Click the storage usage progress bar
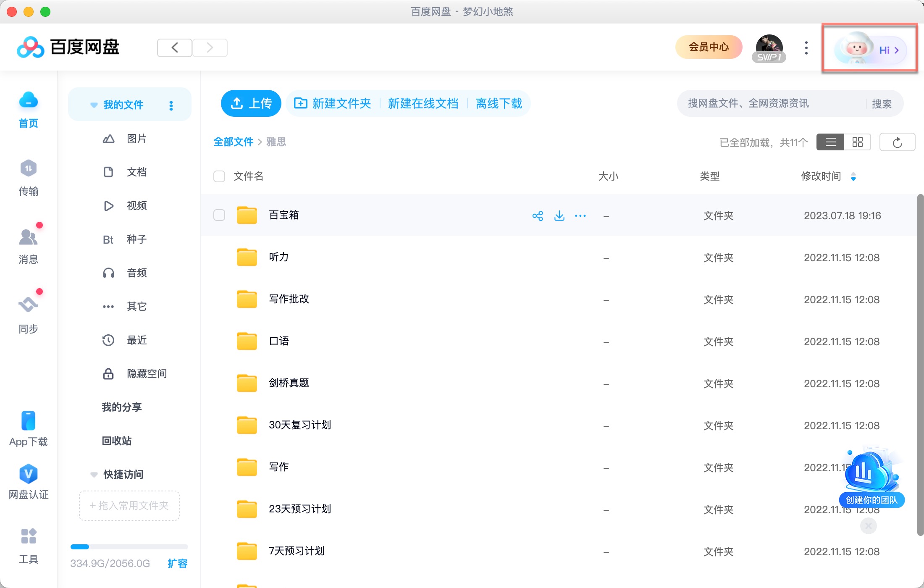 [x=129, y=547]
